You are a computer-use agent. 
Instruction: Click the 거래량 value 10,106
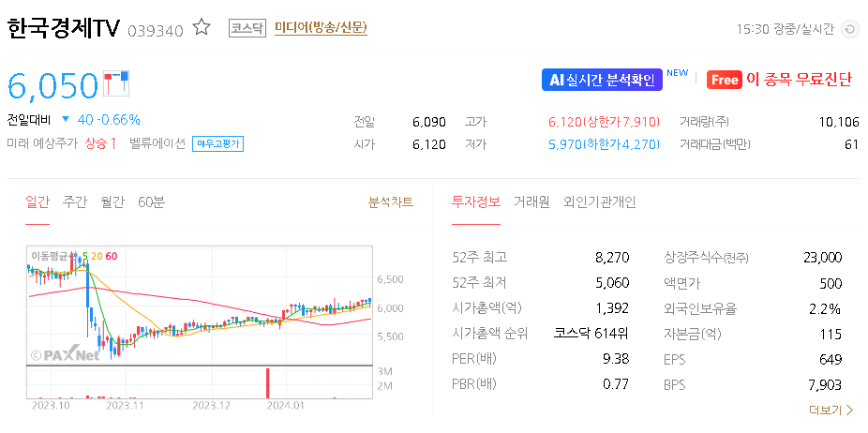click(839, 122)
